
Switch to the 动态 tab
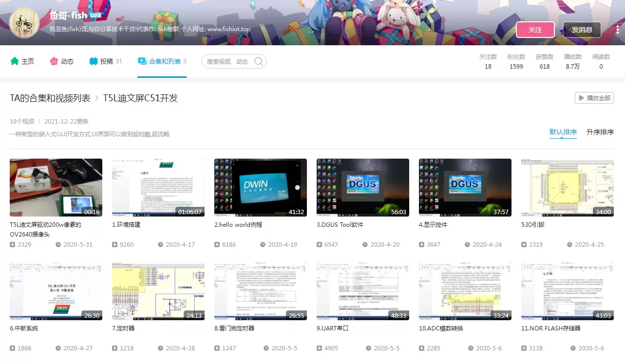tap(61, 61)
